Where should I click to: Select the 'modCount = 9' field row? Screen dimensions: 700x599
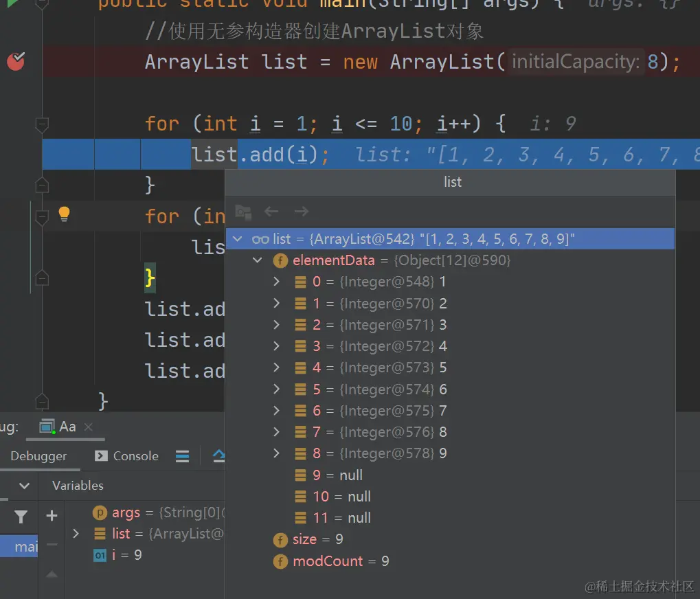450,561
